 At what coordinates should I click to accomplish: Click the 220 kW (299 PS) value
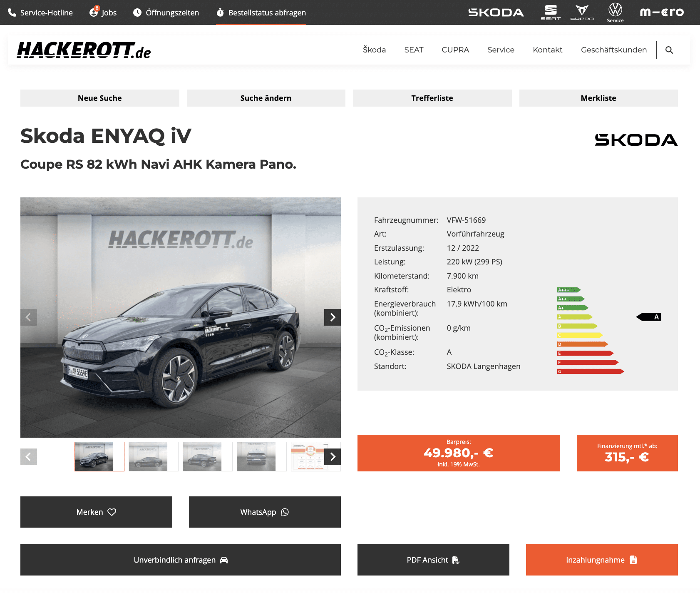click(474, 262)
